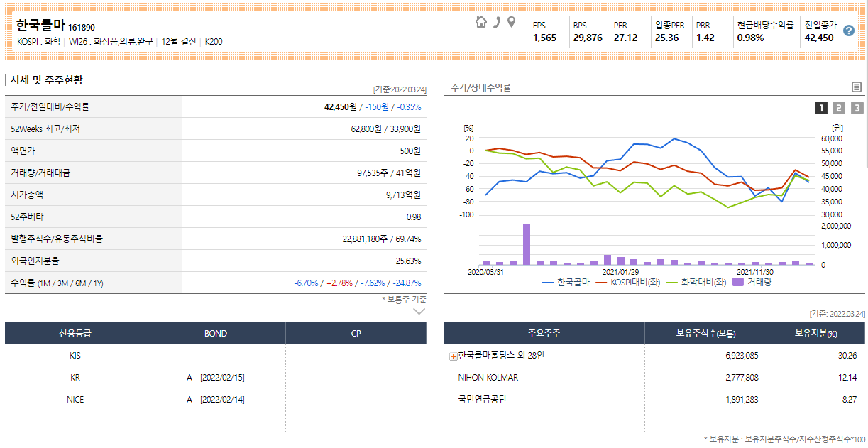This screenshot has height=448, width=868.
Task: Click the PBR value 1.42
Action: [705, 38]
